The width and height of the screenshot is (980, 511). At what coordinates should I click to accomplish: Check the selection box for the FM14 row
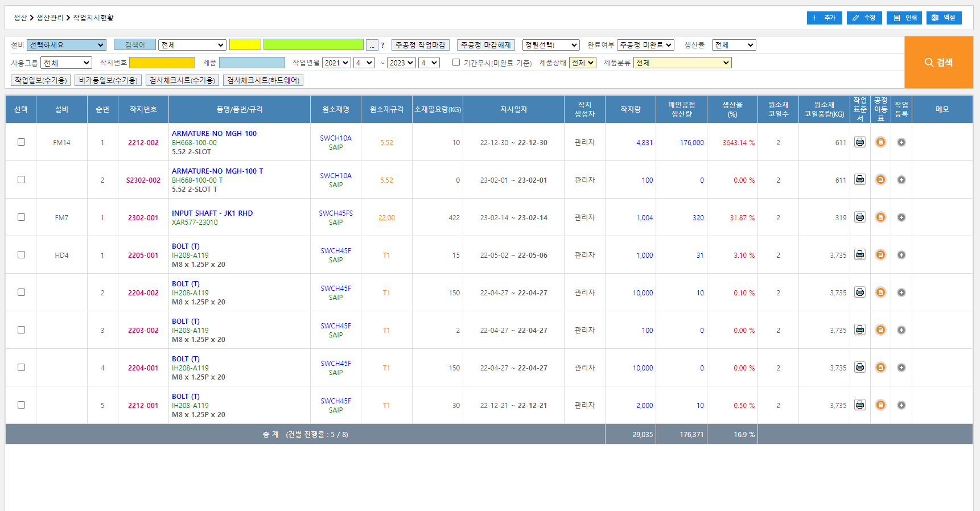[21, 142]
